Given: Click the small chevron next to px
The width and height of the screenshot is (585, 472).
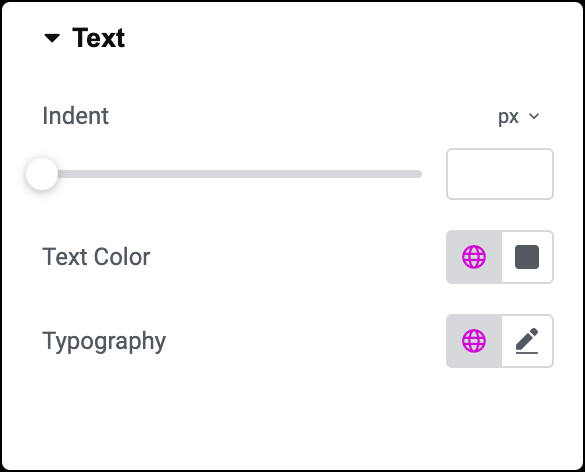Looking at the screenshot, I should 534,116.
